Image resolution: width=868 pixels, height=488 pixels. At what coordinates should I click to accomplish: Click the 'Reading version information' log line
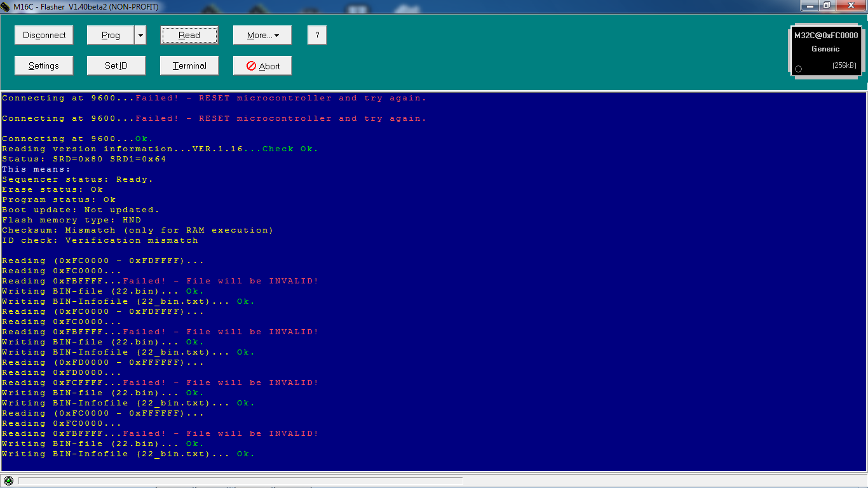(x=159, y=149)
